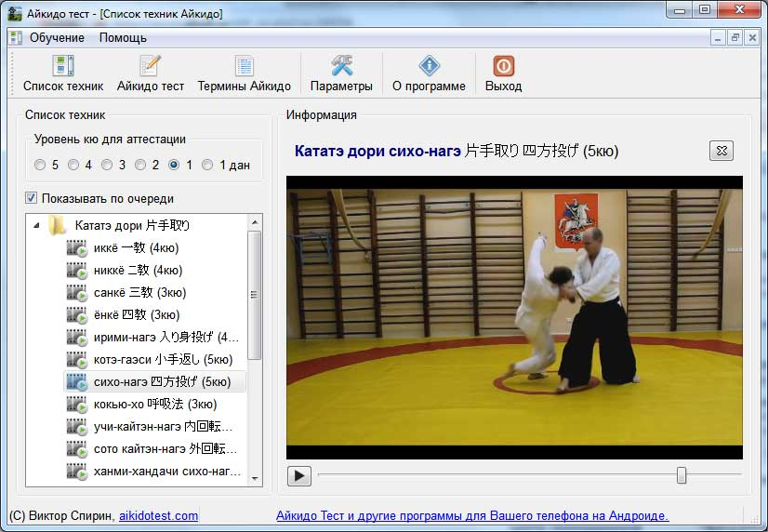Select котэ-гаэси technique in the list
This screenshot has width=768, height=532.
point(163,359)
